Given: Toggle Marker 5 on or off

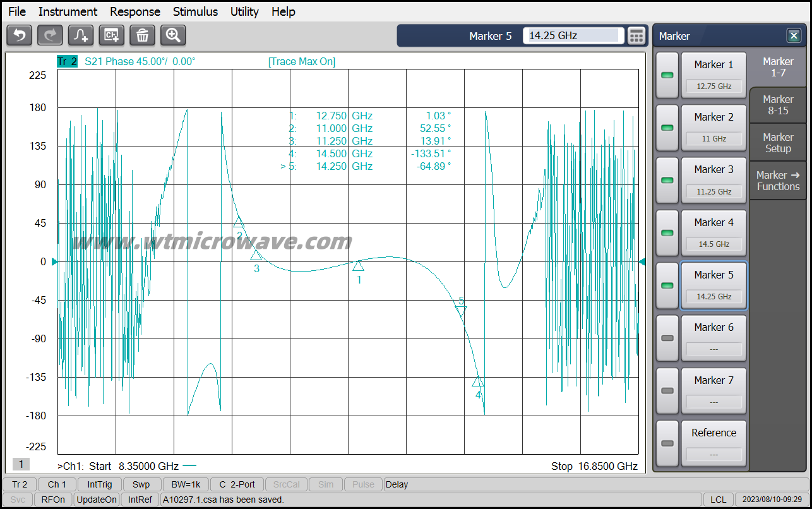Looking at the screenshot, I should (667, 285).
